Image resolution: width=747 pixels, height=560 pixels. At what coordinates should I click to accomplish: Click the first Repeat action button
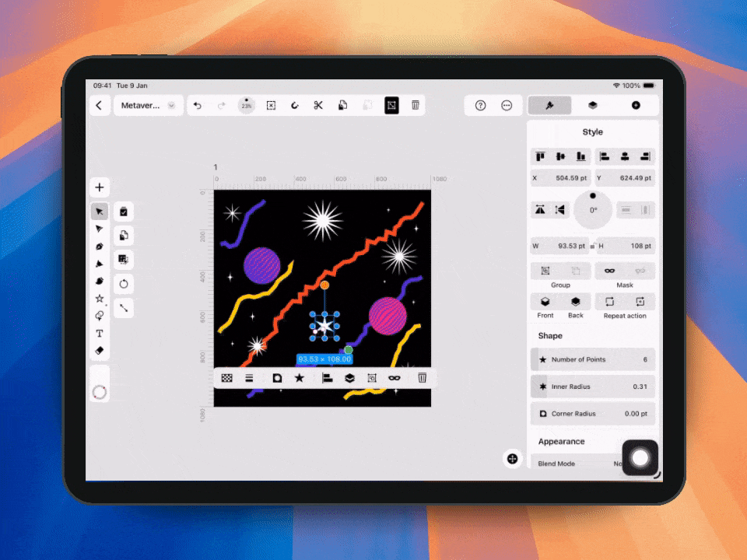coord(609,302)
